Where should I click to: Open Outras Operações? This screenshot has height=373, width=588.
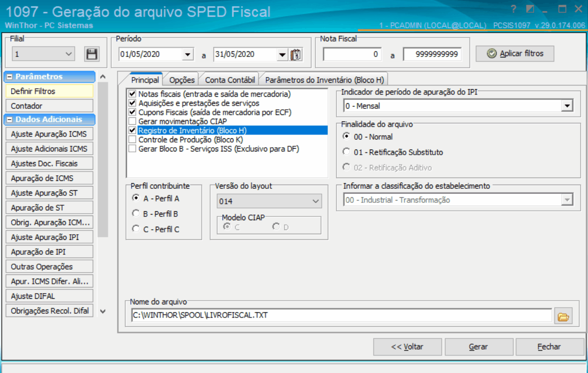click(x=50, y=266)
